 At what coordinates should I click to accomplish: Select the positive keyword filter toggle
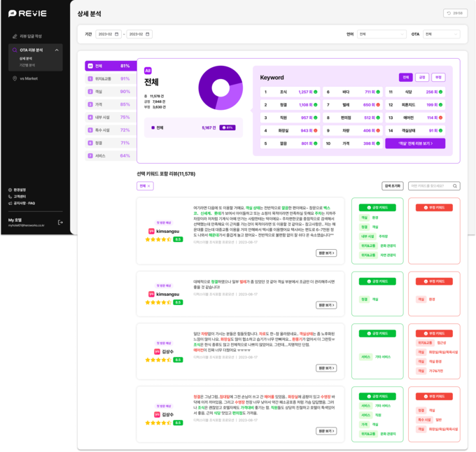point(422,78)
